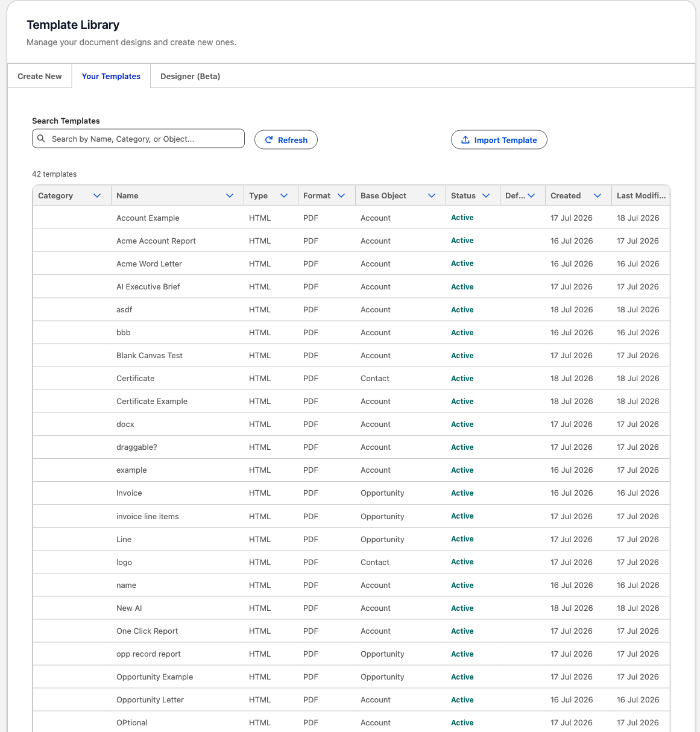Screen dimensions: 700x732
Task: Select the Opportunity Letter template
Action: [x=150, y=699]
